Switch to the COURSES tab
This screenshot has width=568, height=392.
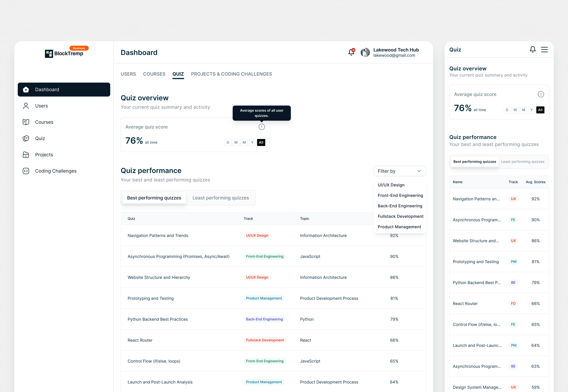[x=154, y=74]
